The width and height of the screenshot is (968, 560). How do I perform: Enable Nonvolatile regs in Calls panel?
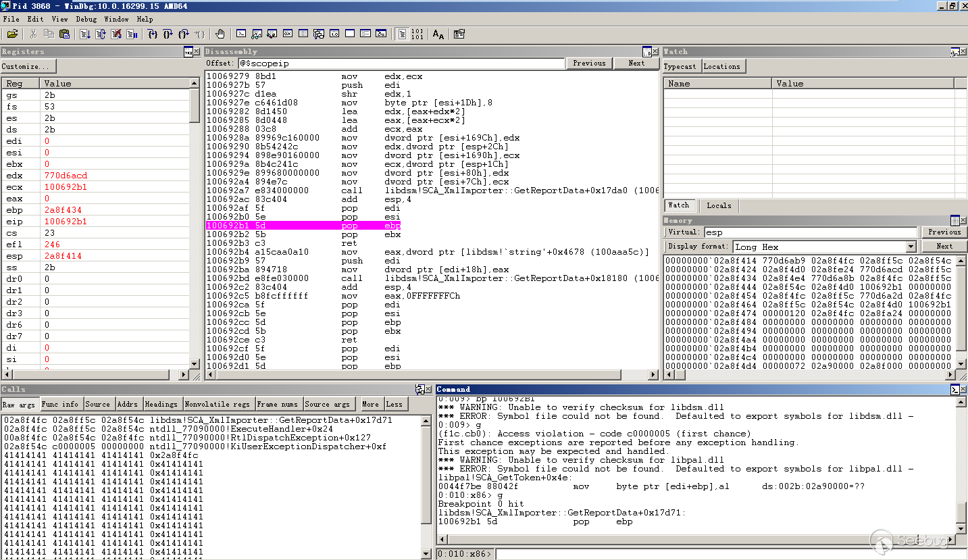click(218, 404)
